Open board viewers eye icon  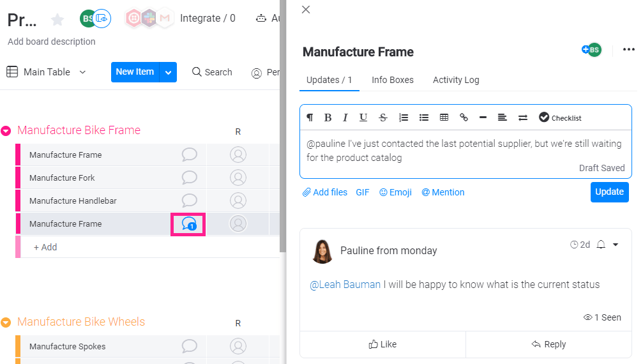pos(102,19)
